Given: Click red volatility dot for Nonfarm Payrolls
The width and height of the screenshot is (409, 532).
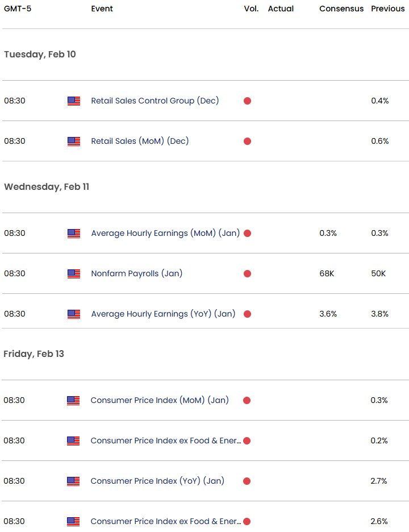Looking at the screenshot, I should (x=247, y=274).
